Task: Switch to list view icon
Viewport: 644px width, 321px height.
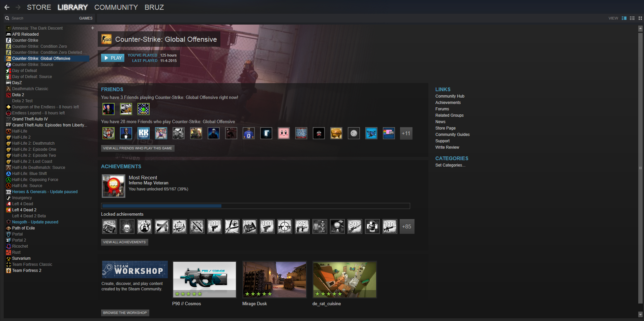Action: (632, 18)
